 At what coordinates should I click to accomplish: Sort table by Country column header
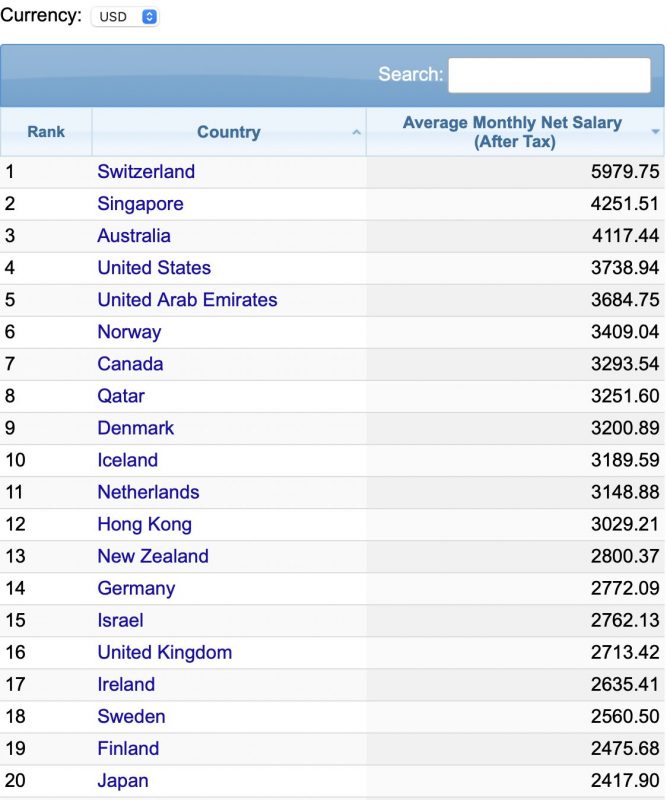pos(229,132)
